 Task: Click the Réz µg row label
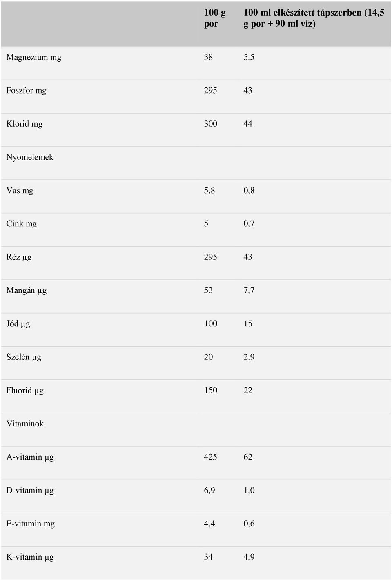click(19, 257)
